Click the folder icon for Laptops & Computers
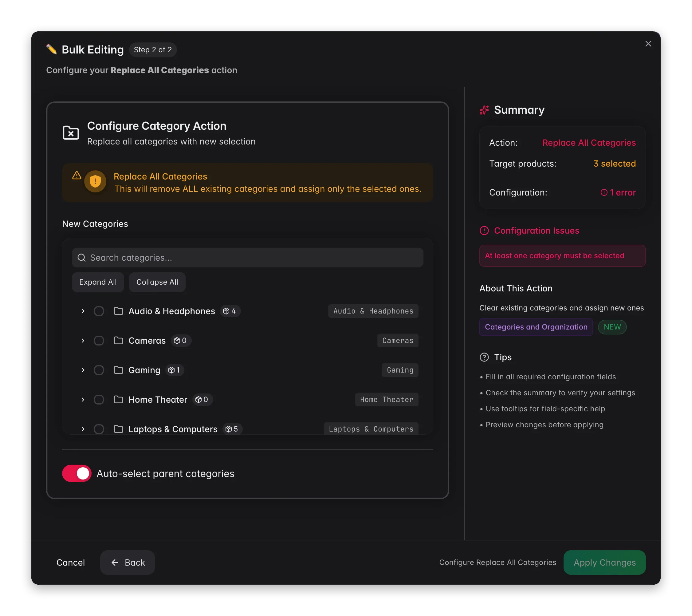The width and height of the screenshot is (692, 616). [x=119, y=429]
